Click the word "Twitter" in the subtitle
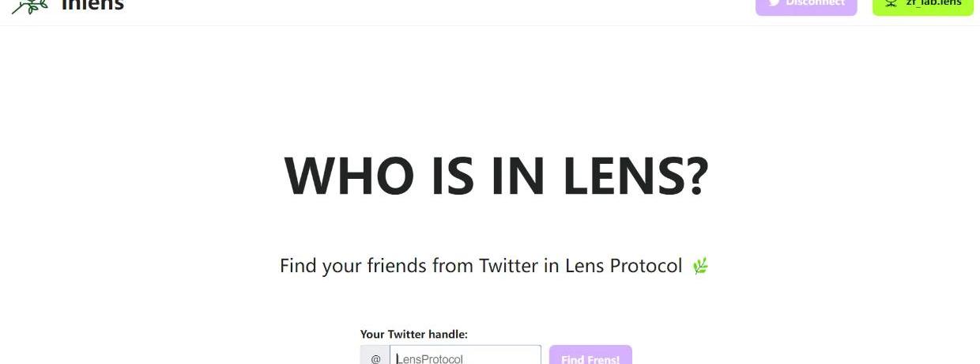Viewport: 980px width, 364px height. 509,266
